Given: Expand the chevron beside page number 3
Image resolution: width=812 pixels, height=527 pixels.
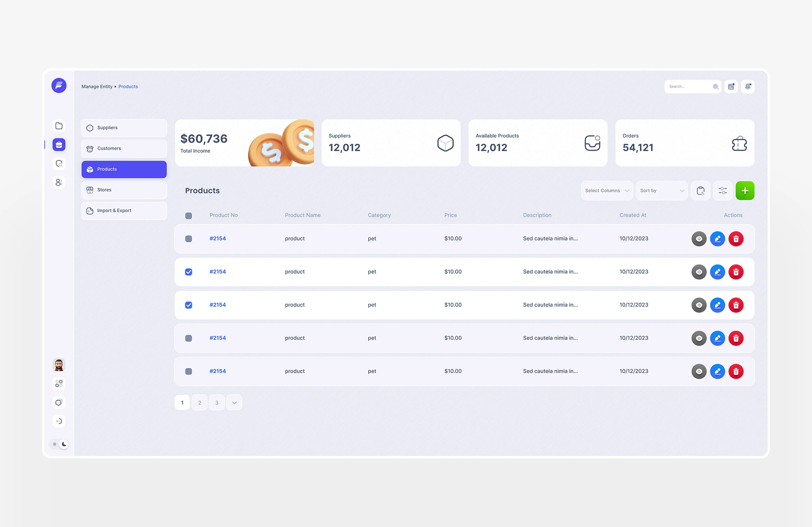Looking at the screenshot, I should click(x=234, y=402).
